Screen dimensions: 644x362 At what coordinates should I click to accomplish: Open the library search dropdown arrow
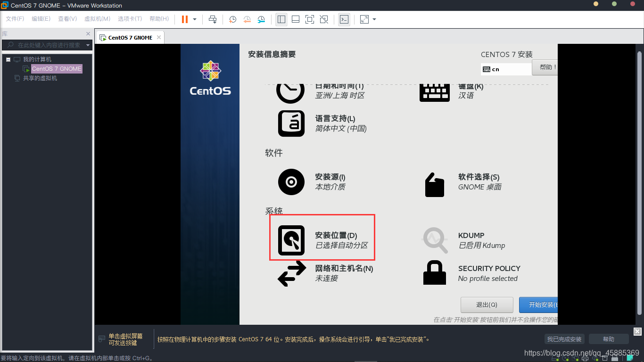click(88, 45)
